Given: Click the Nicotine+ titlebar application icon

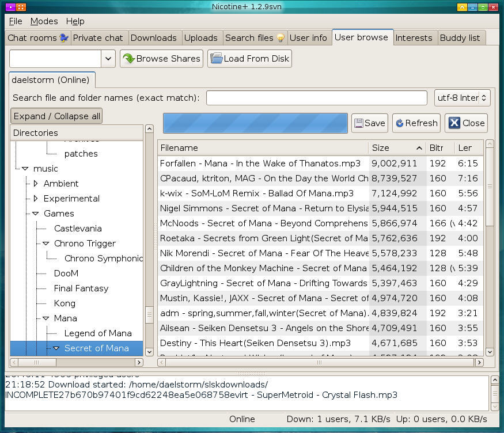Looking at the screenshot, I should pos(16,6).
